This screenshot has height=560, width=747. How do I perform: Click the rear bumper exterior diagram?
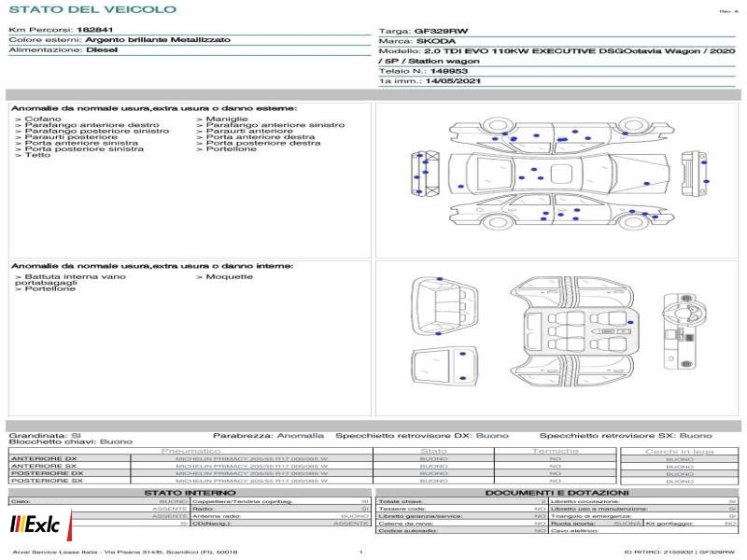click(x=694, y=174)
